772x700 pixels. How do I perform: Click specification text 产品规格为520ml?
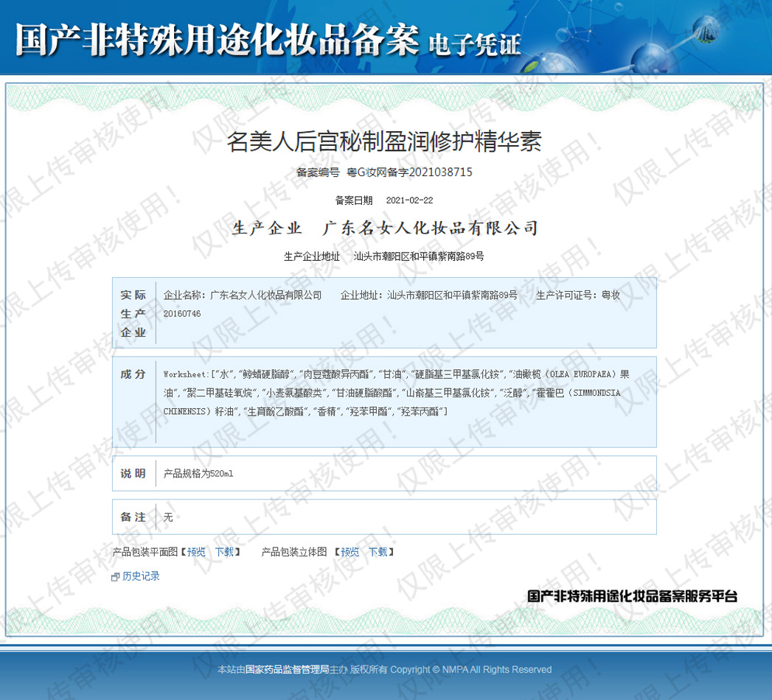coord(198,474)
